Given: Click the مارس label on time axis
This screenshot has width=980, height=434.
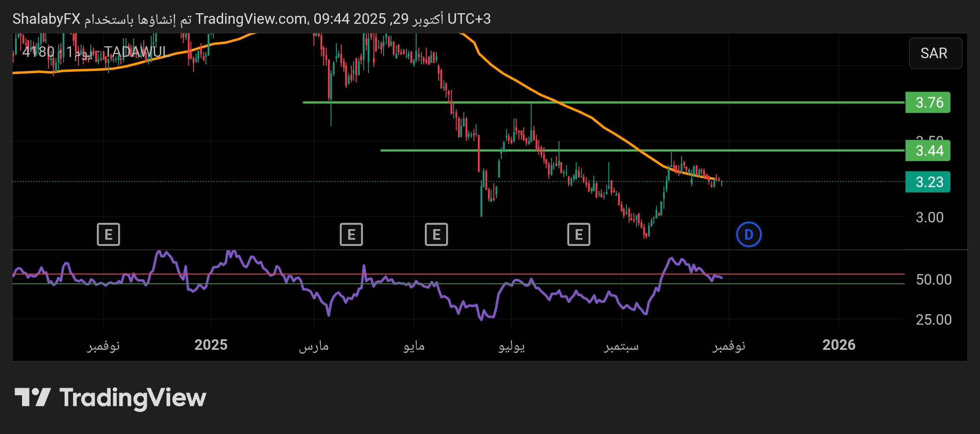Looking at the screenshot, I should click(314, 346).
